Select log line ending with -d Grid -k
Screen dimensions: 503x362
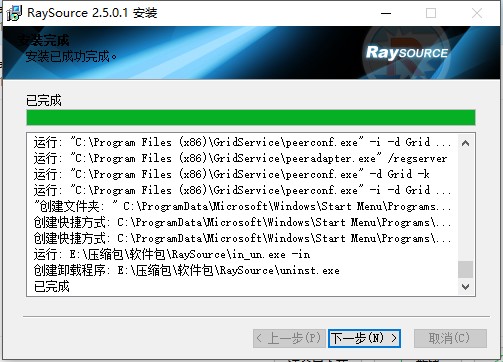point(231,174)
